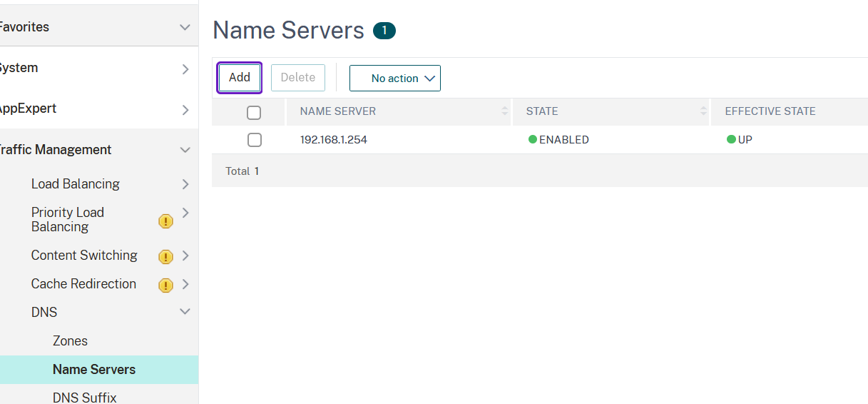The image size is (868, 404).
Task: Check the box for 192.168.1.254
Action: pos(255,140)
